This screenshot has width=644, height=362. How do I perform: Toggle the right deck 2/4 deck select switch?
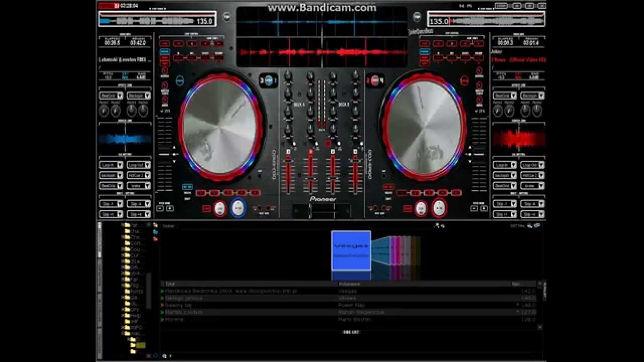(x=375, y=80)
